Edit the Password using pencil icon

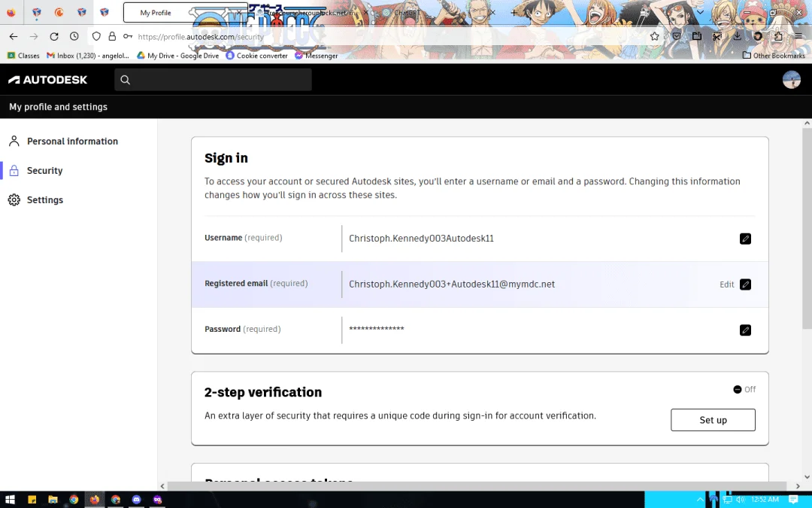[745, 330]
